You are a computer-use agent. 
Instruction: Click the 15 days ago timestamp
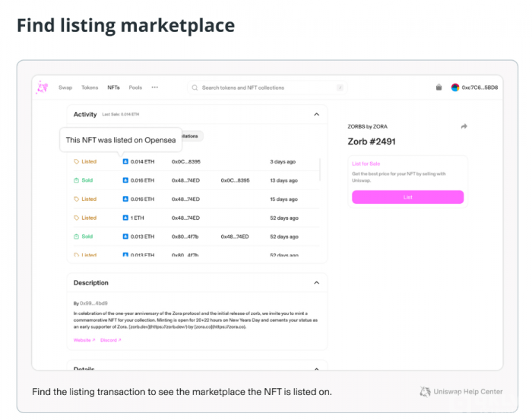pos(283,199)
